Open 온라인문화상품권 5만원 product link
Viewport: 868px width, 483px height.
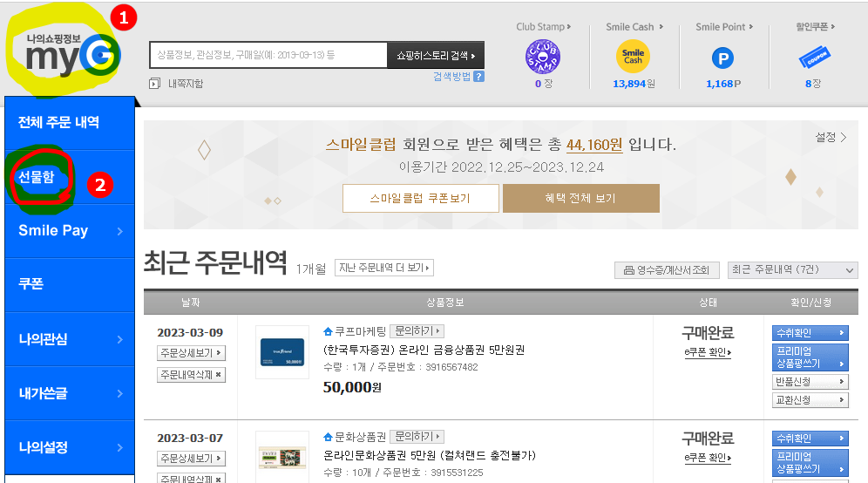tap(430, 455)
